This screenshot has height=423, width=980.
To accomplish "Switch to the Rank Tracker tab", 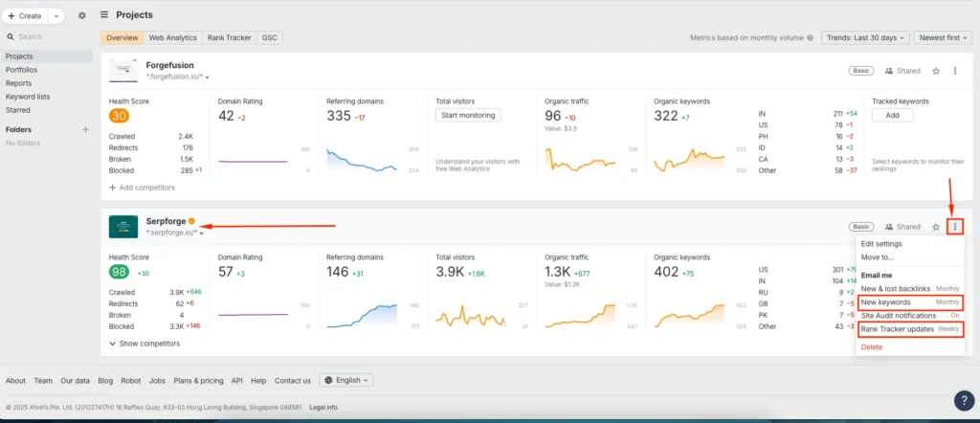I will point(229,37).
